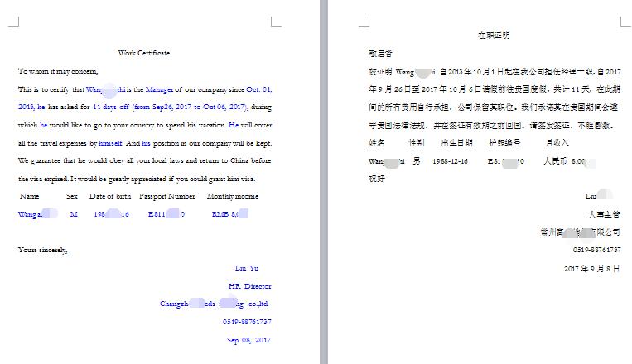Click phone number on Chinese page
Image resolution: width=632 pixels, height=364 pixels.
[x=596, y=250]
